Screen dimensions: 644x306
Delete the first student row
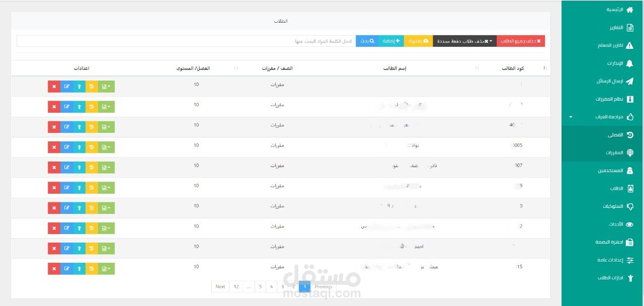tap(54, 86)
